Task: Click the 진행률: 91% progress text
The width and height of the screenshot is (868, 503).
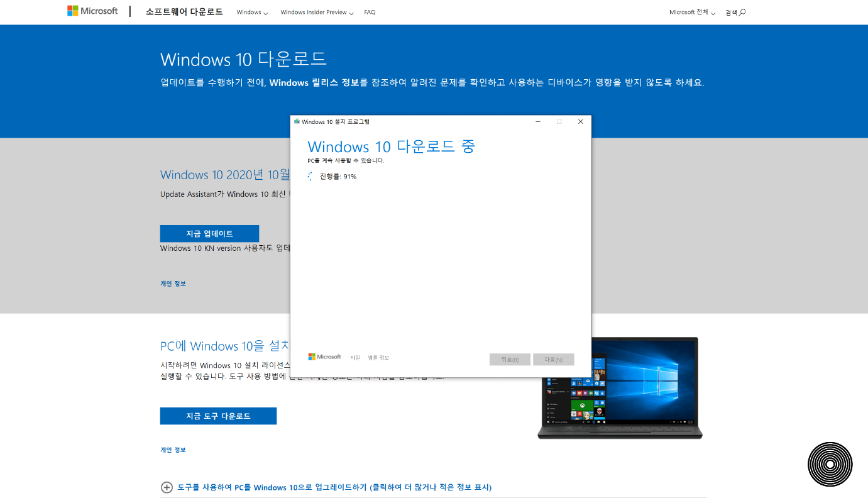Action: tap(338, 177)
